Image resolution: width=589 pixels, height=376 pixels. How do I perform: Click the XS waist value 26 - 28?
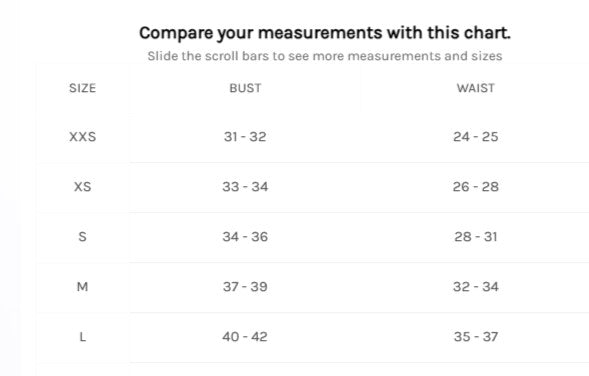pyautogui.click(x=476, y=187)
